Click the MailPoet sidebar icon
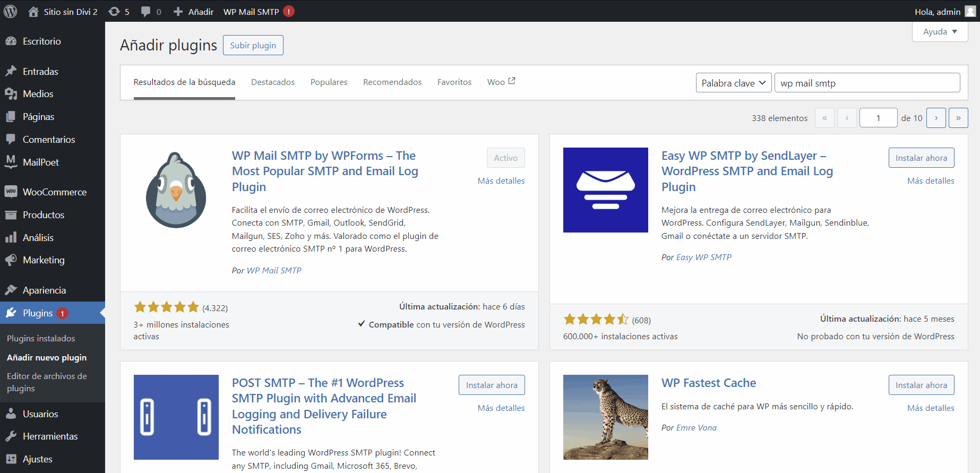Viewport: 980px width, 473px height. click(11, 162)
